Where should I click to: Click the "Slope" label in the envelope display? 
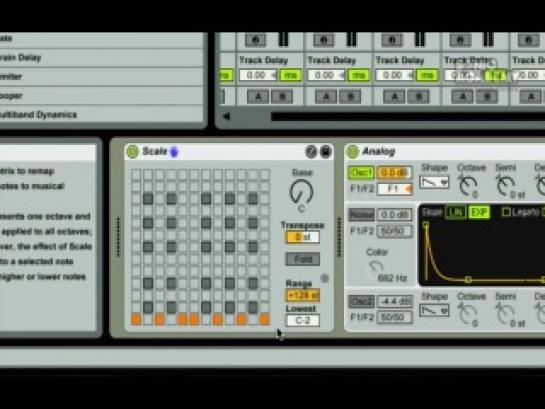tap(432, 212)
